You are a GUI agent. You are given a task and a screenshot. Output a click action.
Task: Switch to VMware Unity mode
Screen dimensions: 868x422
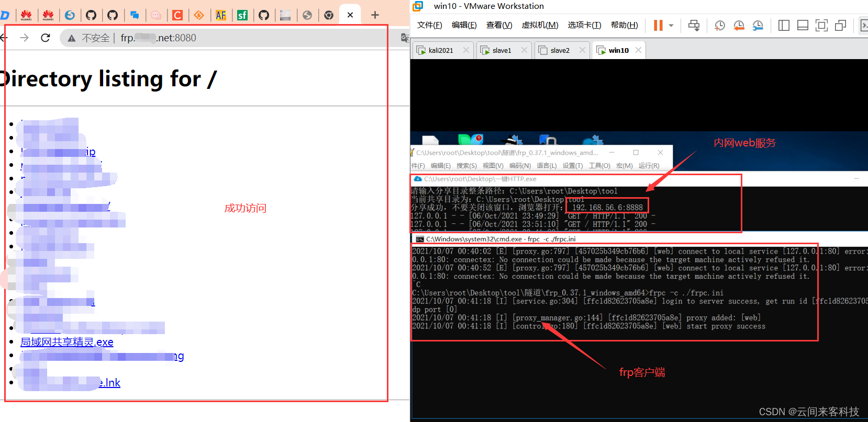tap(840, 25)
